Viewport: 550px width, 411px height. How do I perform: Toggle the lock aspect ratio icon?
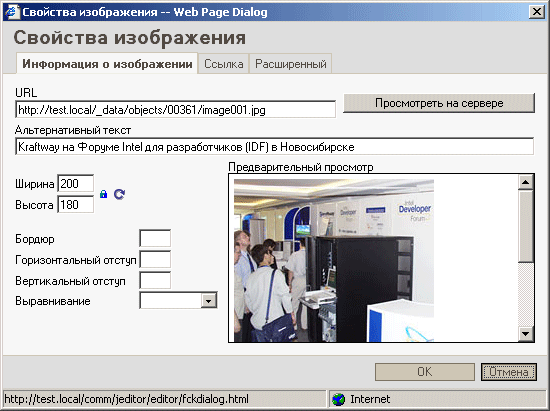tap(103, 194)
